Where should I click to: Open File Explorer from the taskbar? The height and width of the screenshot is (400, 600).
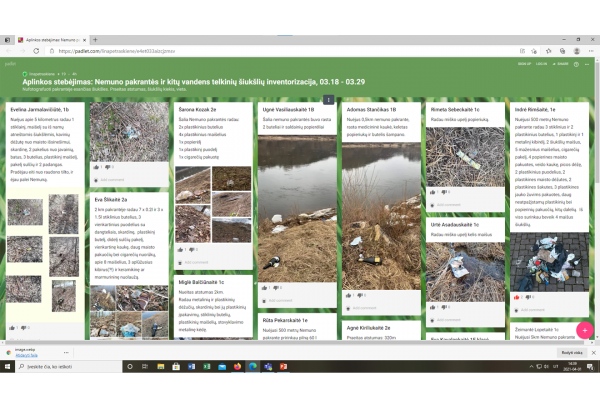pos(161,367)
